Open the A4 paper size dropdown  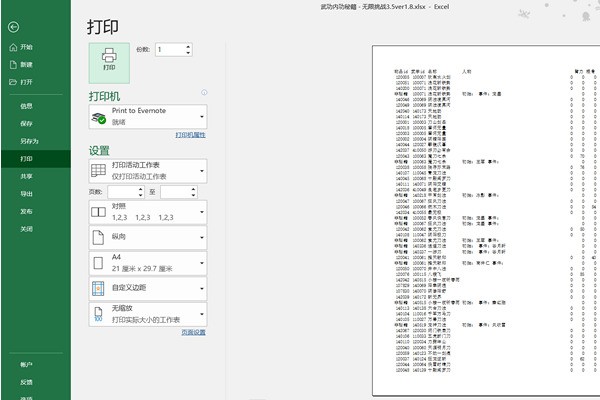148,263
